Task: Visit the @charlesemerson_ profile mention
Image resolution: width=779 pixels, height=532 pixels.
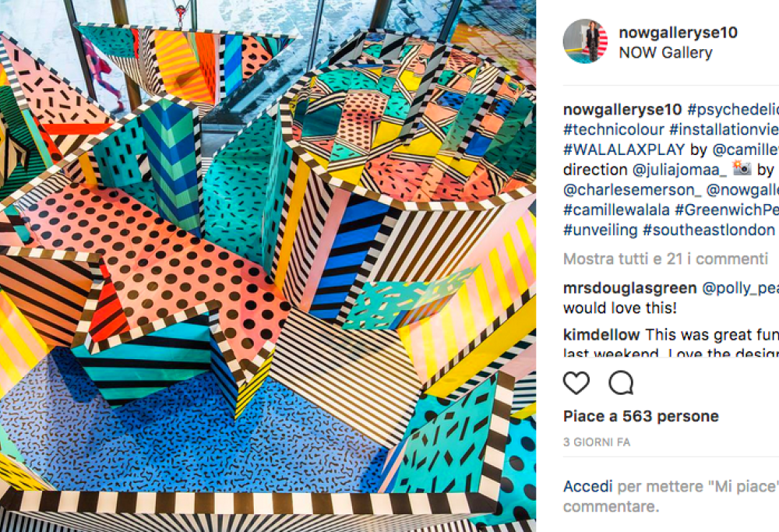Action: pos(632,190)
